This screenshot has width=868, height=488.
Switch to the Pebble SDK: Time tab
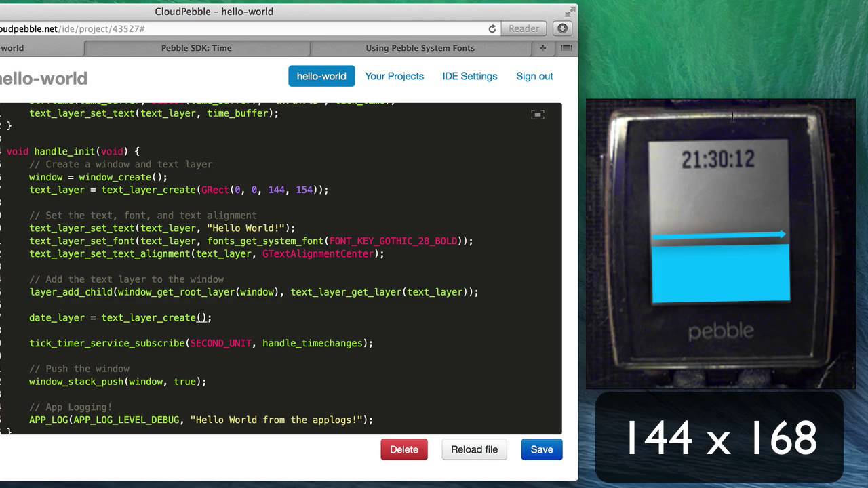click(197, 48)
